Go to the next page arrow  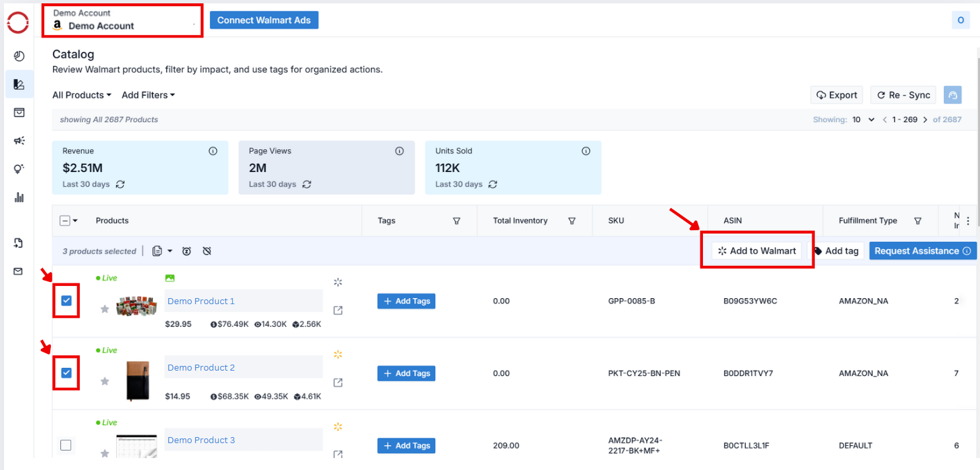click(x=926, y=120)
